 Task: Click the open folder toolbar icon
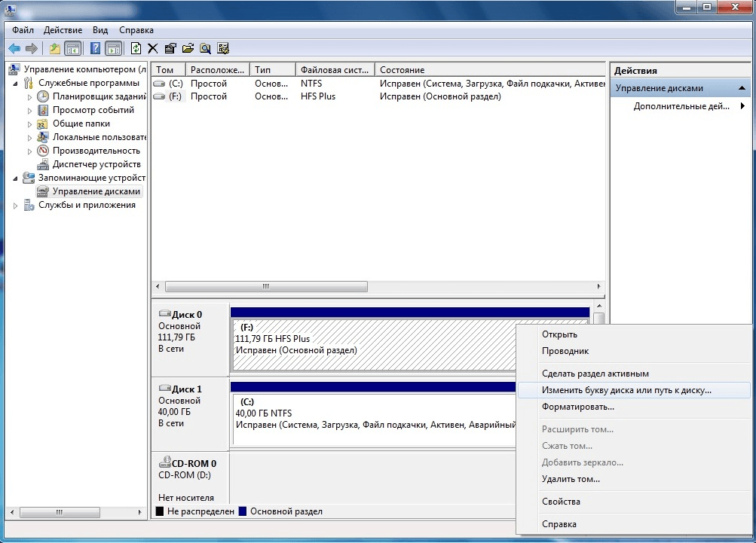point(188,48)
